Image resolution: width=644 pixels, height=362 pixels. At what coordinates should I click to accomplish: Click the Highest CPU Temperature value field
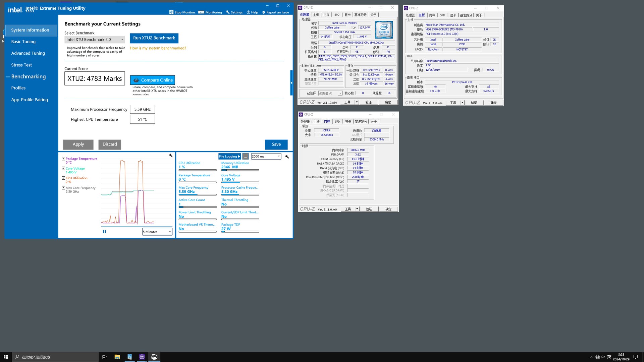(143, 119)
